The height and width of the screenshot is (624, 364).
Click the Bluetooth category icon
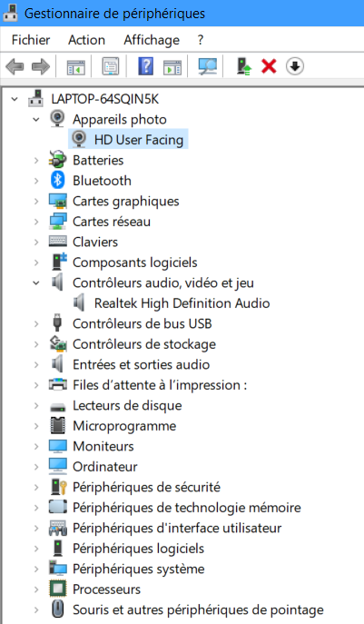[58, 180]
